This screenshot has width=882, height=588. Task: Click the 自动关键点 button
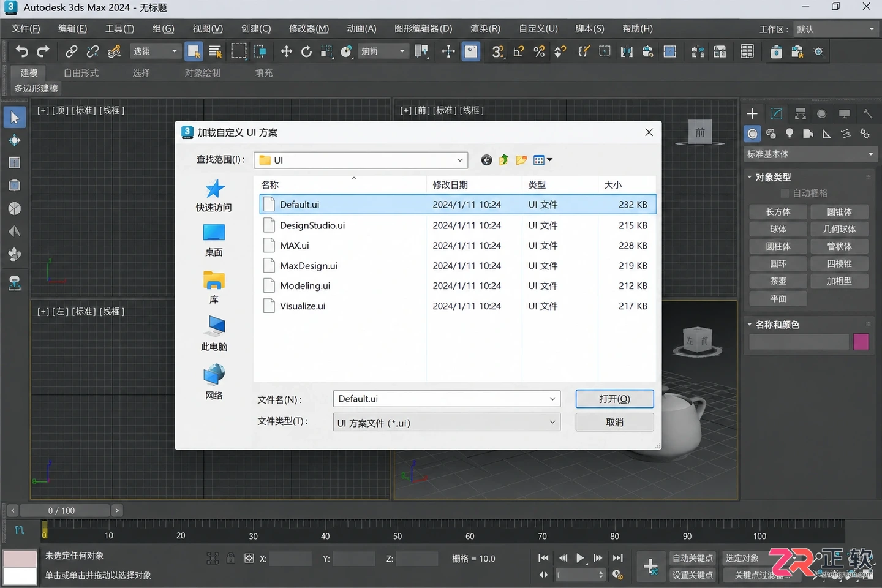tap(693, 558)
